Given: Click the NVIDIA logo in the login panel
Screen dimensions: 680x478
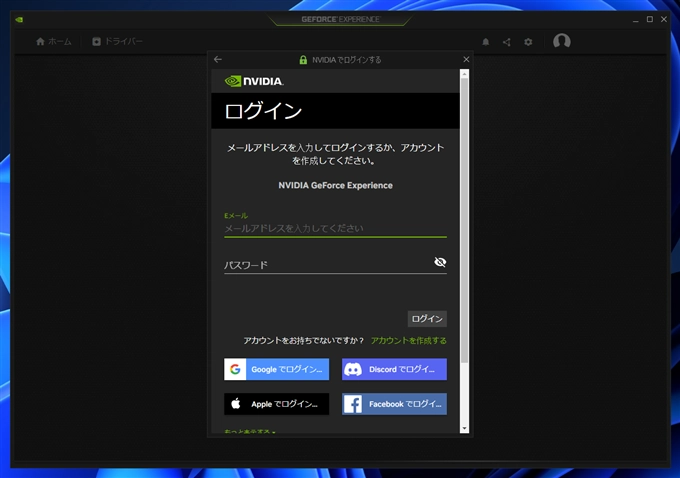Looking at the screenshot, I should coord(254,81).
